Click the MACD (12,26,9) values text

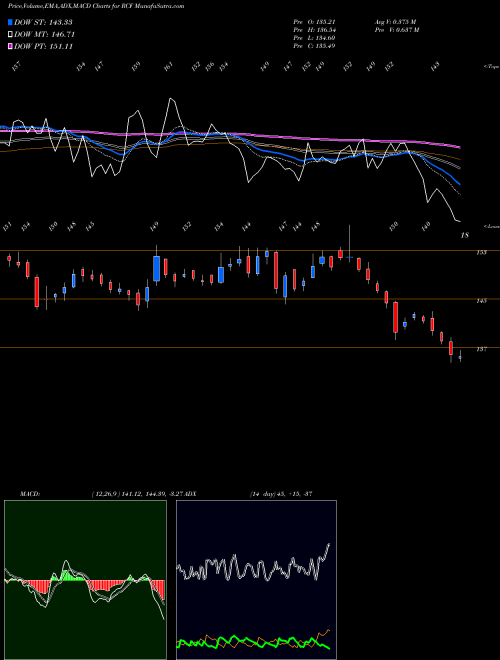137,494
